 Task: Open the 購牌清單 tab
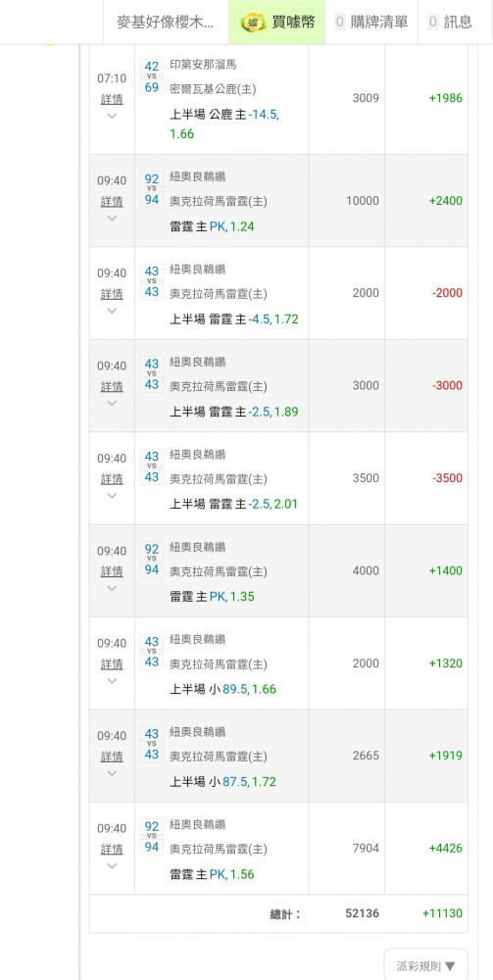tap(371, 23)
